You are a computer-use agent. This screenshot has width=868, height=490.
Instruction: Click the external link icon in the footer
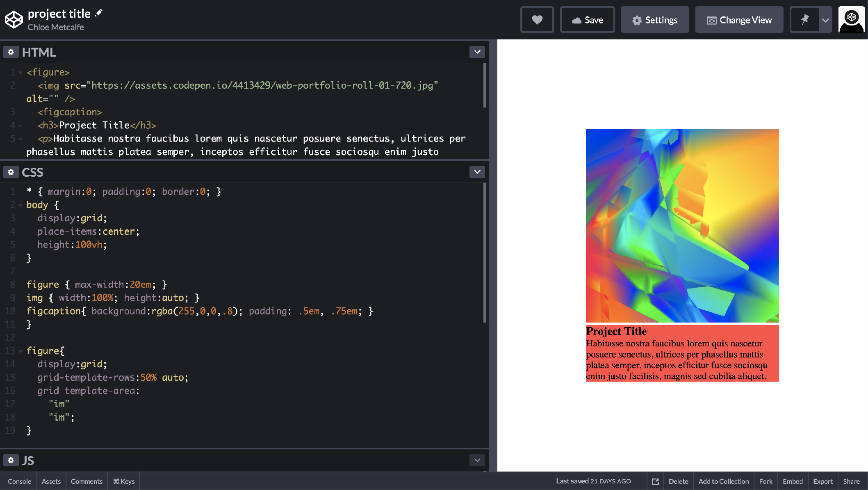655,481
